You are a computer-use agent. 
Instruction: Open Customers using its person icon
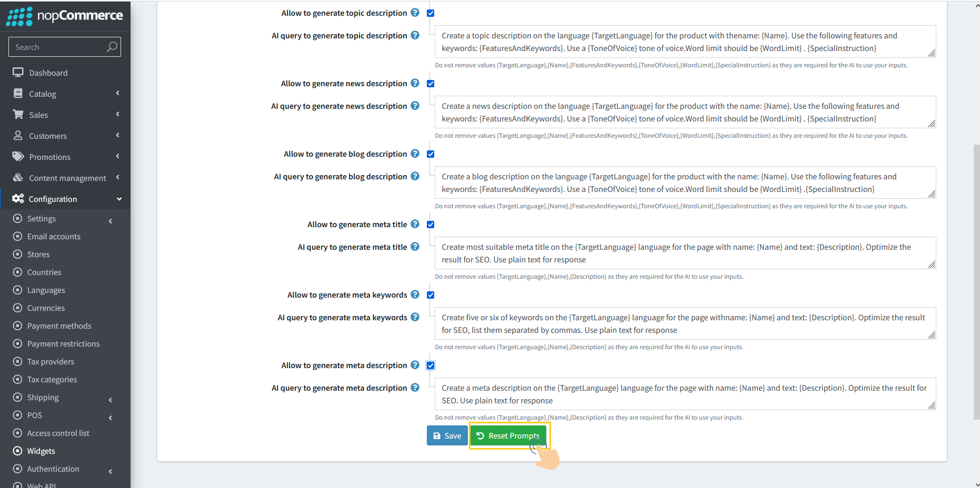point(17,135)
